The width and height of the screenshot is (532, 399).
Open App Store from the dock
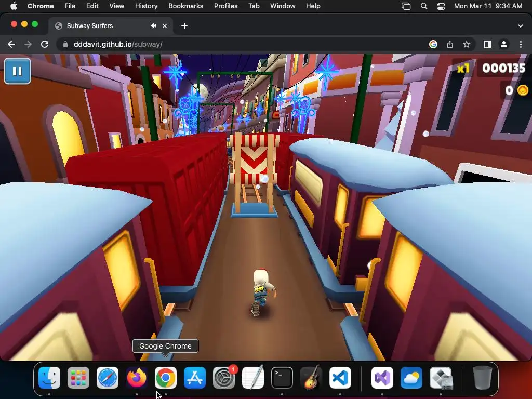(x=195, y=378)
